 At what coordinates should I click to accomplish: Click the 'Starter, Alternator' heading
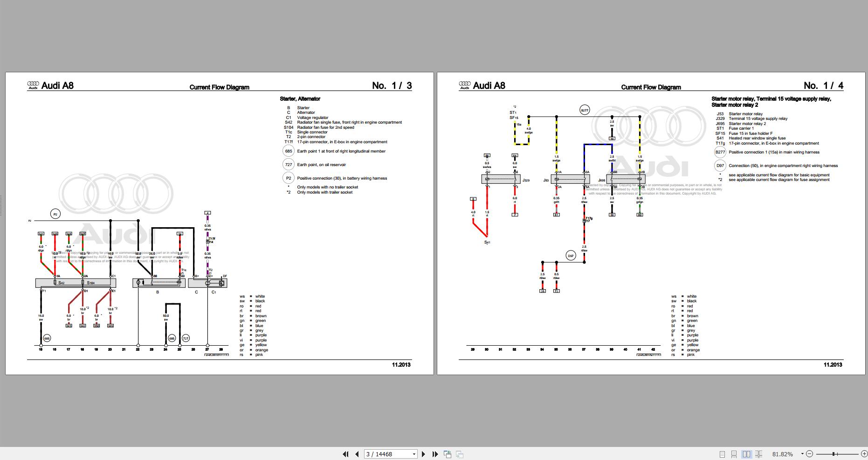point(300,99)
